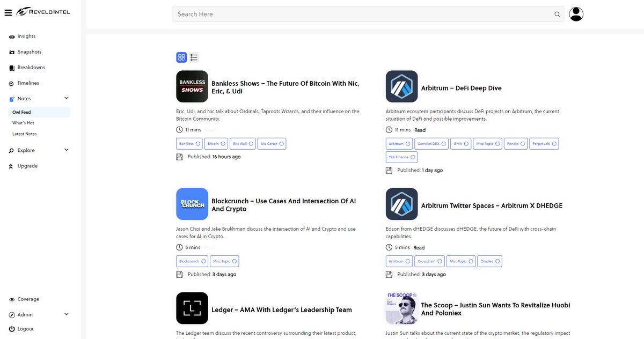Screen dimensions: 644x339
Task: Open Blockcrunch AI And Crypto title
Action: (283, 205)
